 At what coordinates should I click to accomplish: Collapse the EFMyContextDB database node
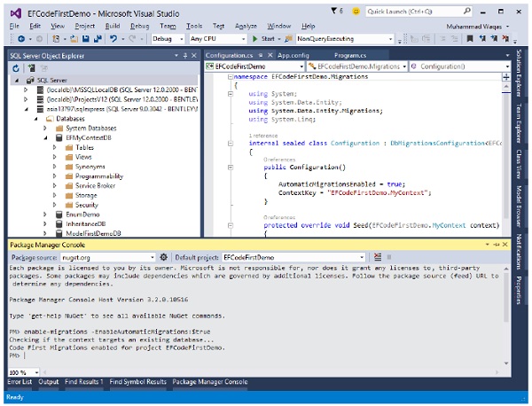pyautogui.click(x=46, y=138)
